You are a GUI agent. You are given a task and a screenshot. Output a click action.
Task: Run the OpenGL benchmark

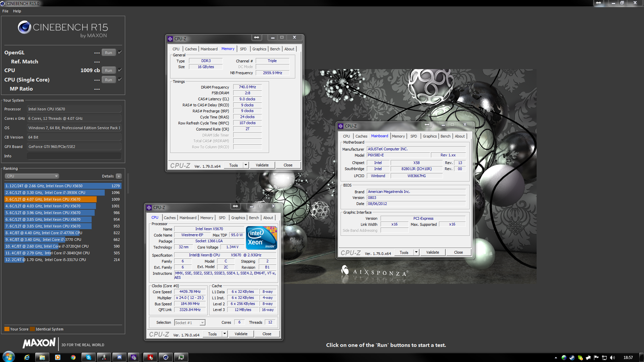[108, 52]
